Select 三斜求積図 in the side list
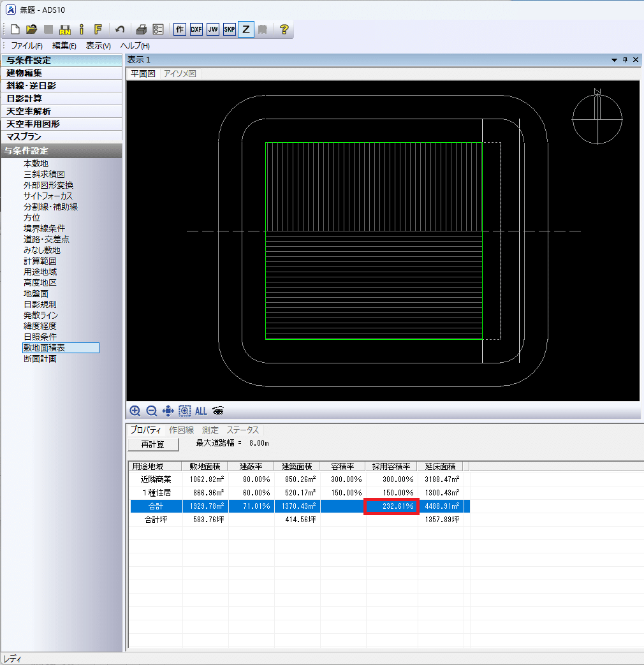 pos(44,174)
